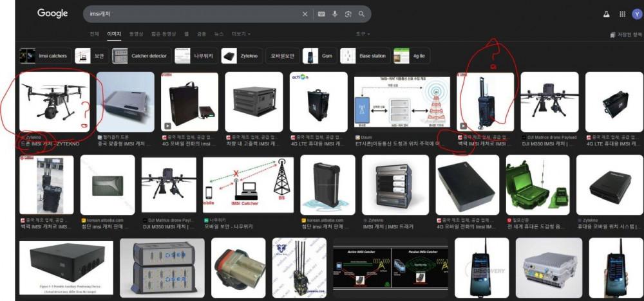Viewport: 644px width, 301px height.
Task: Open the on-screen keyboard input tool
Action: click(321, 14)
